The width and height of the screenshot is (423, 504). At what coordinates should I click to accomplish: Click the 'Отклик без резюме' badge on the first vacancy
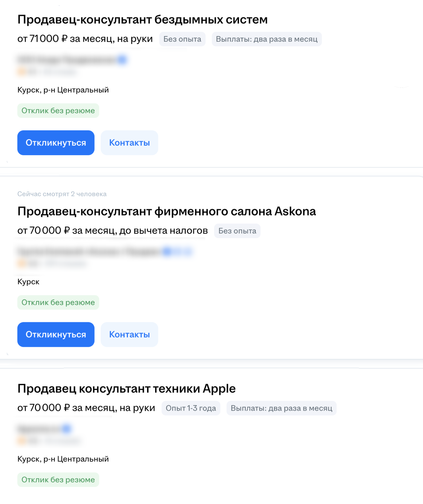tap(58, 110)
